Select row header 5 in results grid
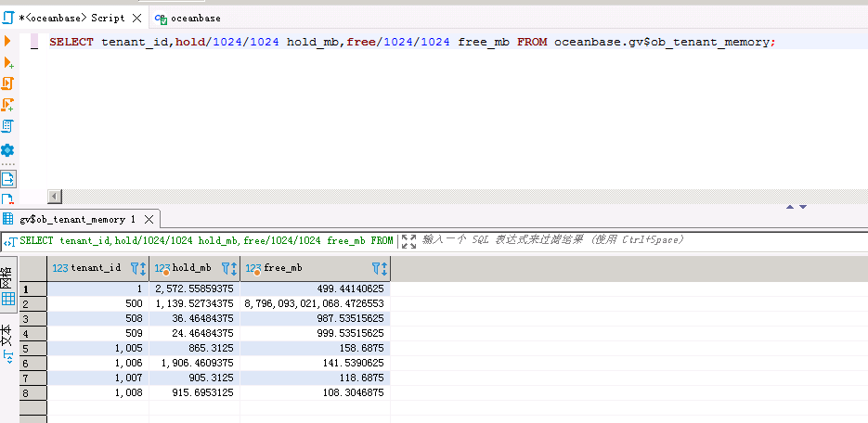Viewport: 868px width, 423px height. pos(33,349)
